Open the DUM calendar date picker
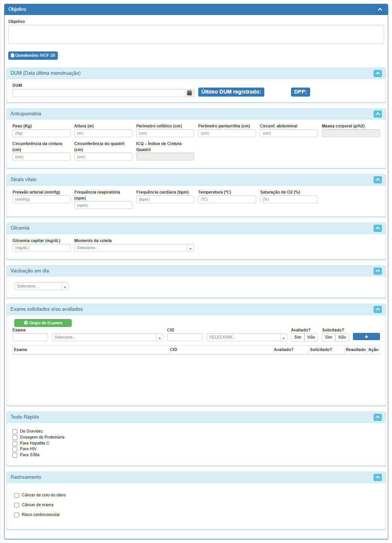This screenshot has width=392, height=543. 189,93
